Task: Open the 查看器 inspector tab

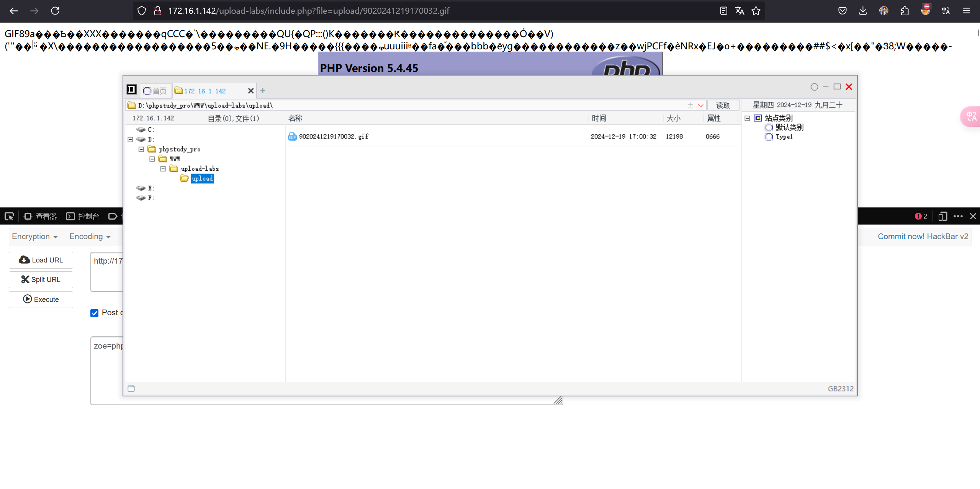Action: [x=40, y=216]
